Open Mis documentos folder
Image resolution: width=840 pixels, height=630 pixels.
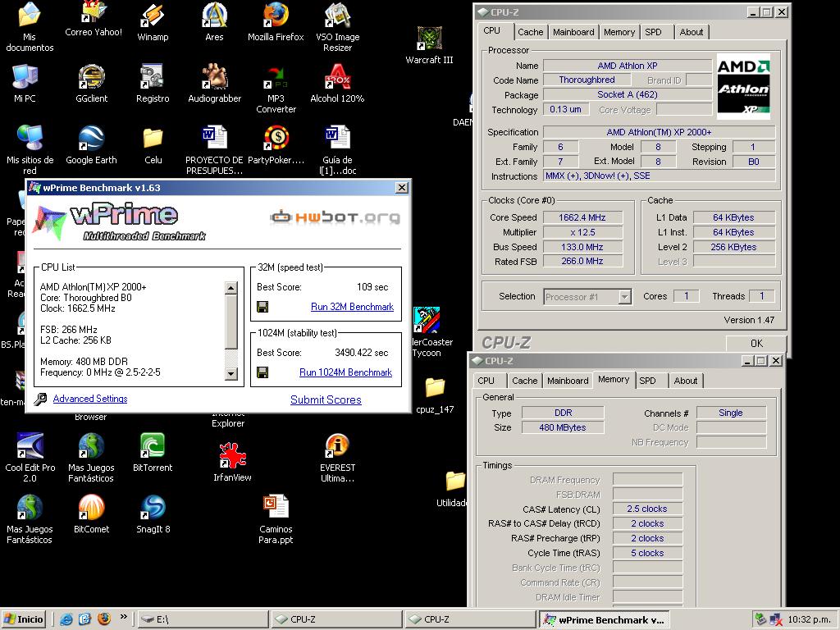point(30,27)
